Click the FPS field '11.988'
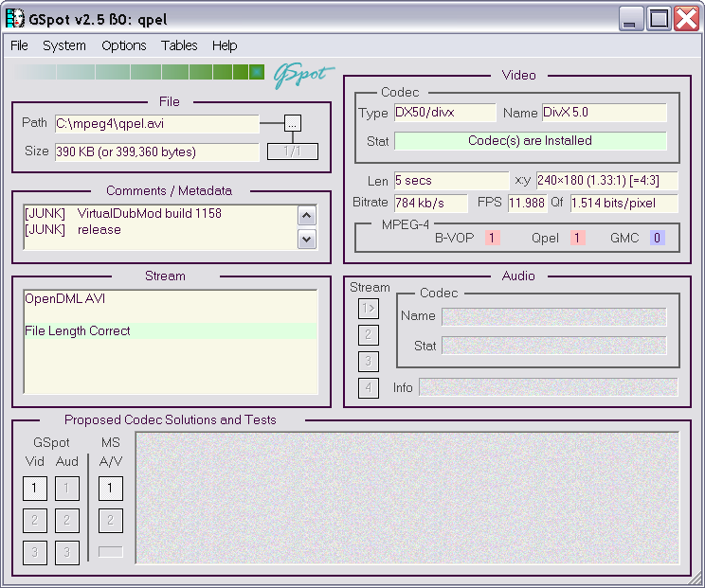 click(527, 203)
